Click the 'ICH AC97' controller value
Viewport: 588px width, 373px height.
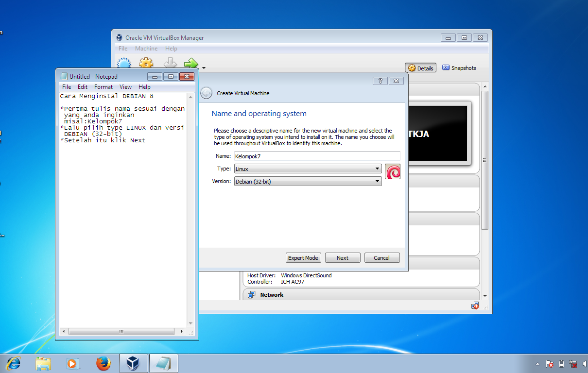click(x=293, y=282)
